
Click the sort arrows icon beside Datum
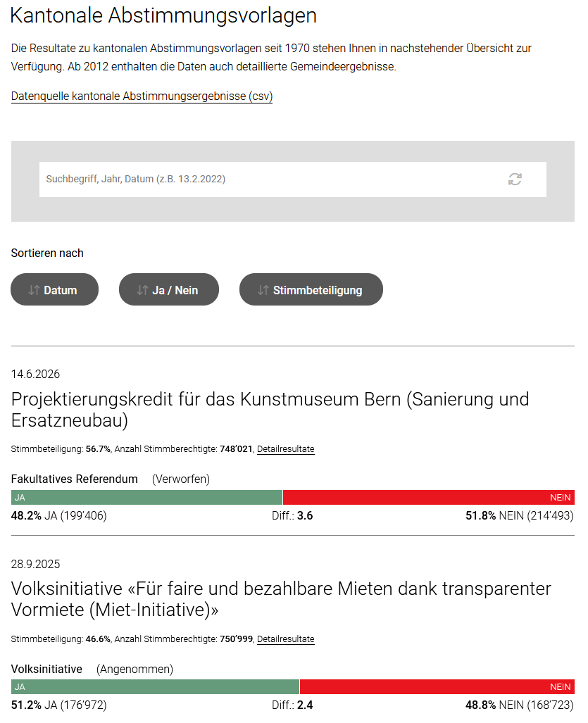click(x=34, y=290)
